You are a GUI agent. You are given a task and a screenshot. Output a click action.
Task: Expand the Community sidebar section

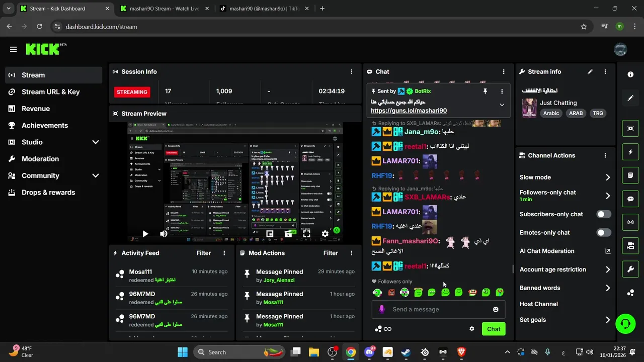point(95,175)
